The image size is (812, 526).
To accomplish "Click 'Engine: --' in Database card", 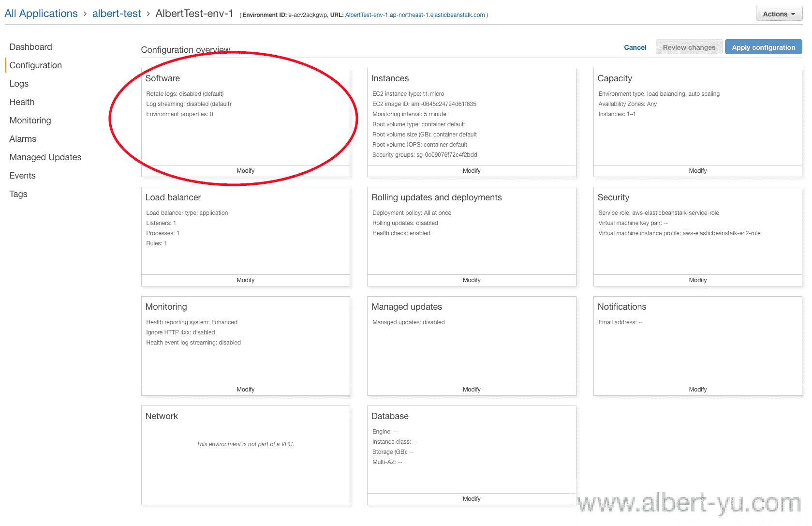I will tap(385, 432).
